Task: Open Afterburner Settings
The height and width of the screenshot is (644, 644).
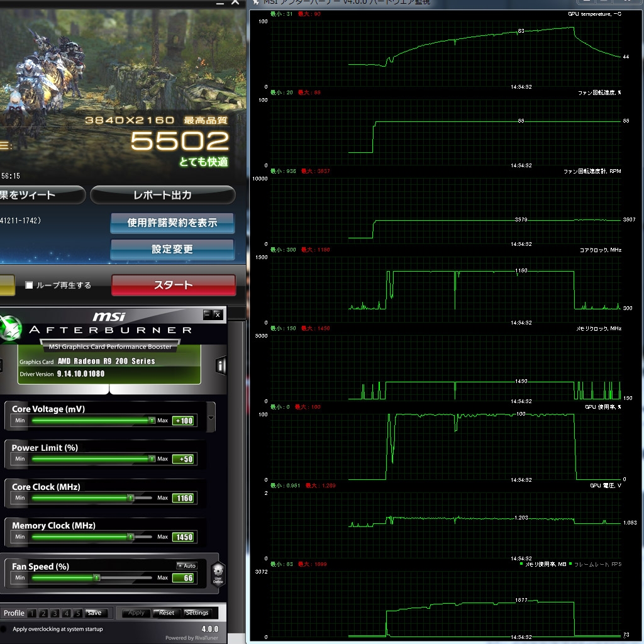Action: pyautogui.click(x=197, y=613)
